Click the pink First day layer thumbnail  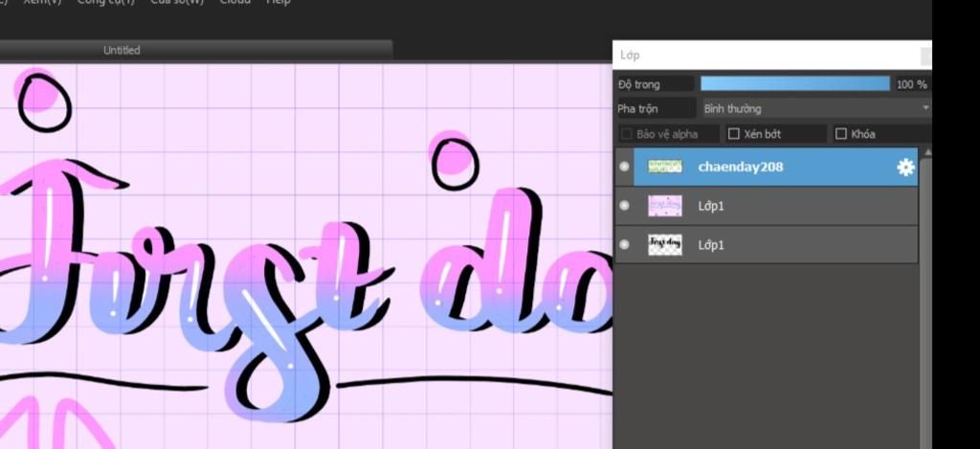664,206
